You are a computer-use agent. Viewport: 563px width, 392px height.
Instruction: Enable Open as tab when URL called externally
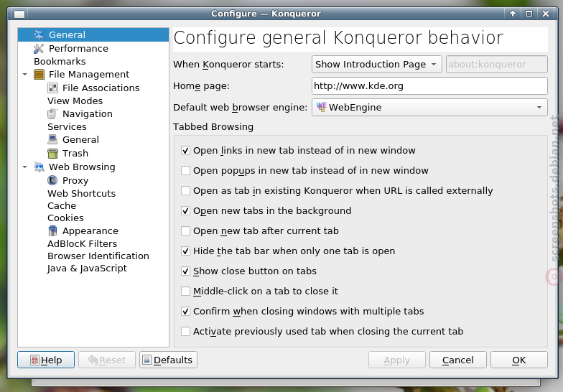point(185,191)
